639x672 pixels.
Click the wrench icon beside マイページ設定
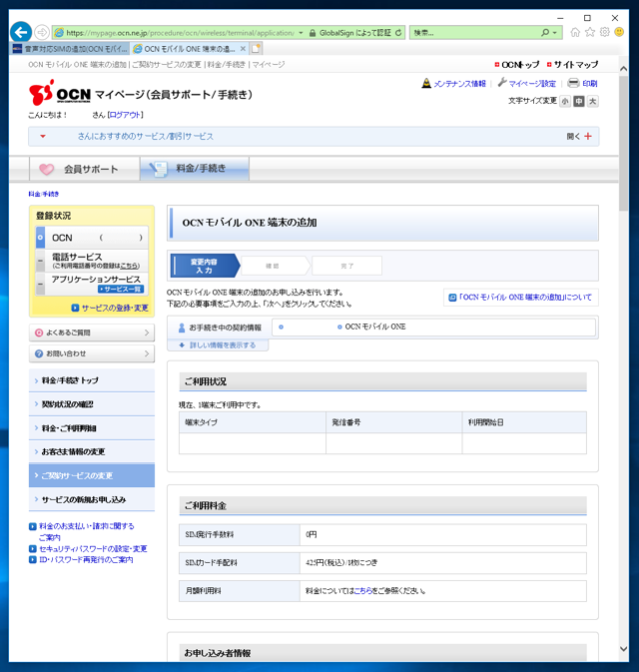[502, 83]
